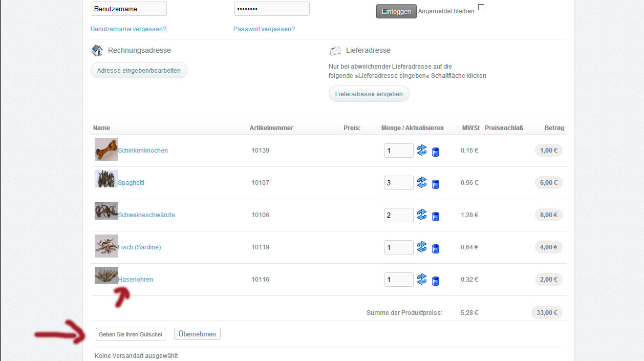Open the Schinkenknochen product thumbnail
This screenshot has width=644, height=361.
pos(106,149)
